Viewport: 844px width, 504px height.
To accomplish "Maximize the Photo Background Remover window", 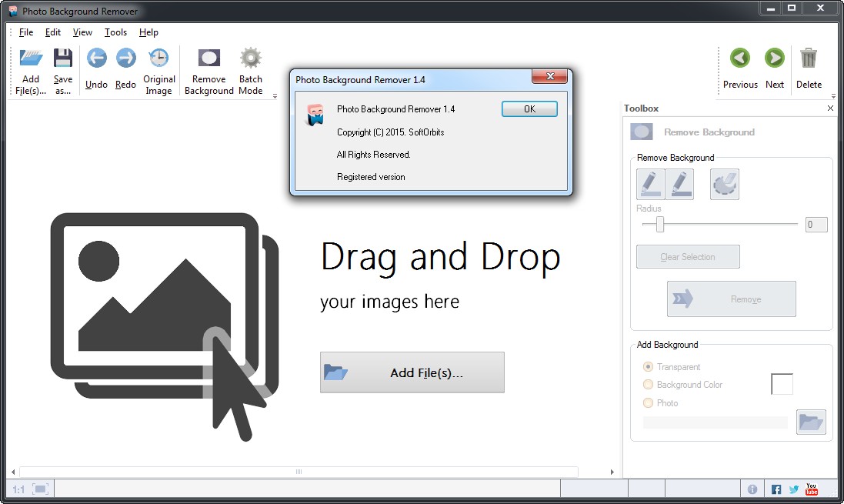I will (792, 8).
